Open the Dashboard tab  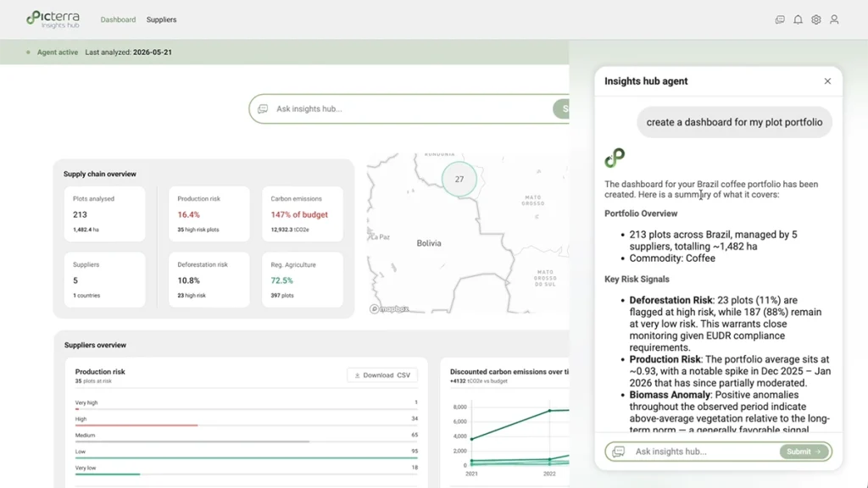[x=118, y=19]
